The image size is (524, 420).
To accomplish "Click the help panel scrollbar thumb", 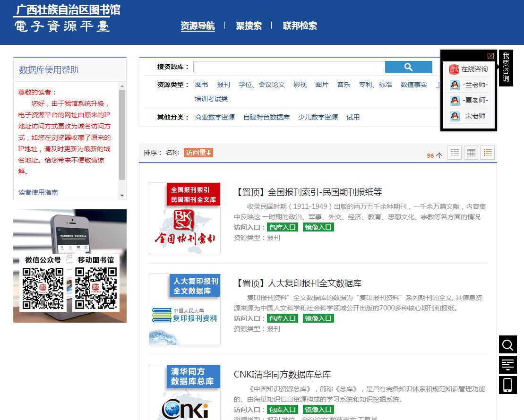I will click(x=122, y=135).
